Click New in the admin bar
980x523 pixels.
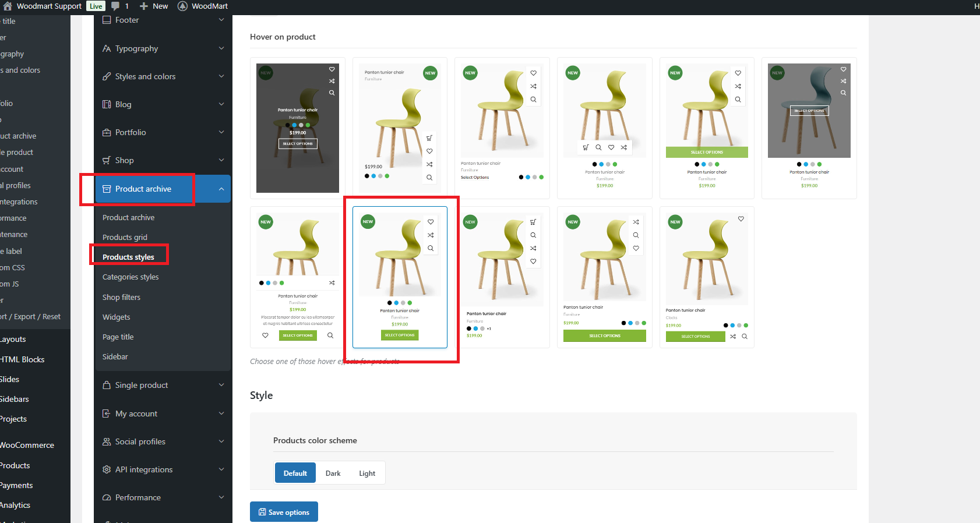pos(160,6)
